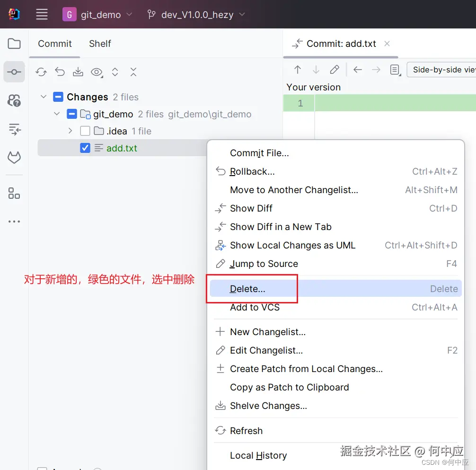Open the Structure sidebar icon
The image size is (476, 470).
[14, 193]
